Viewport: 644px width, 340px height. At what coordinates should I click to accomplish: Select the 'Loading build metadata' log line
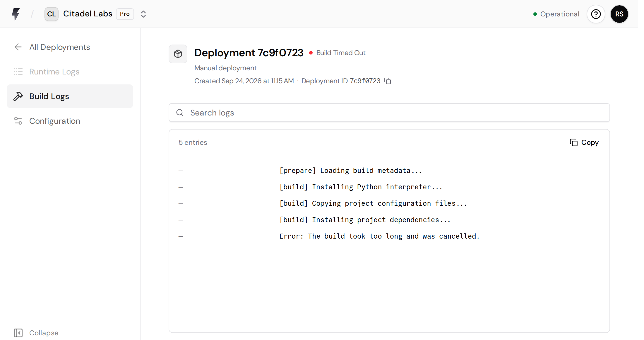coord(389,171)
